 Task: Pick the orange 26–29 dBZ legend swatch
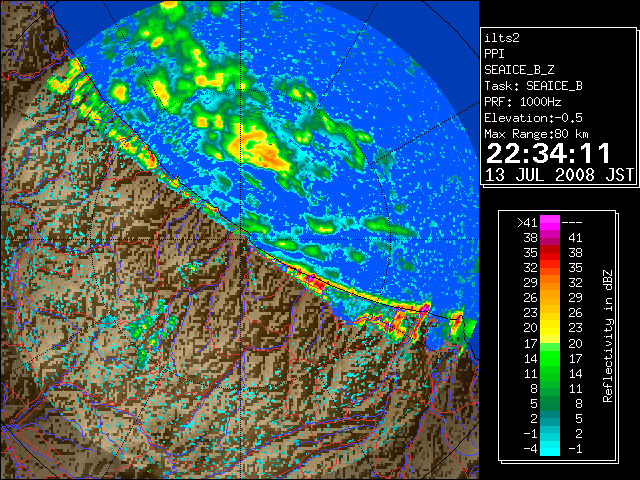550,298
